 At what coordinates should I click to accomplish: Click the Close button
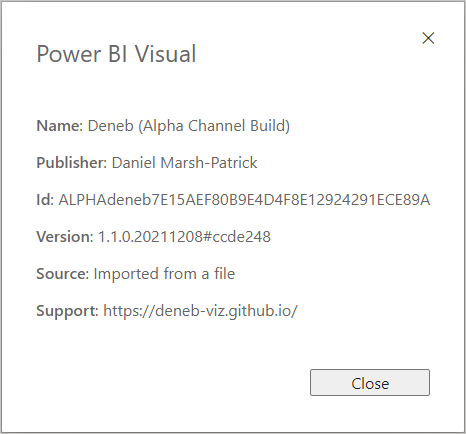pyautogui.click(x=370, y=382)
